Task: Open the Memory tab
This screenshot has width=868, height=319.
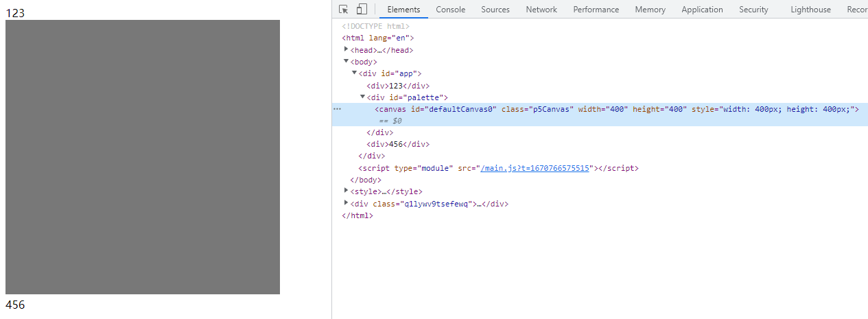Action: point(650,9)
